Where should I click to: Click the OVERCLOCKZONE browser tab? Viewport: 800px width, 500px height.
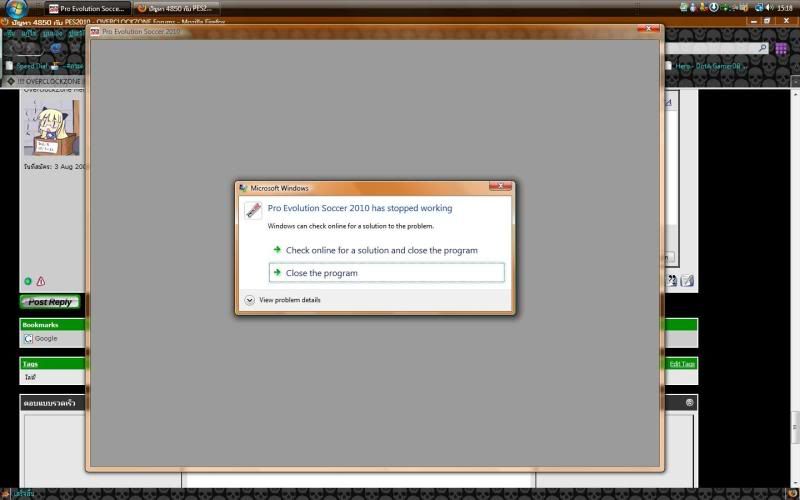[x=45, y=81]
